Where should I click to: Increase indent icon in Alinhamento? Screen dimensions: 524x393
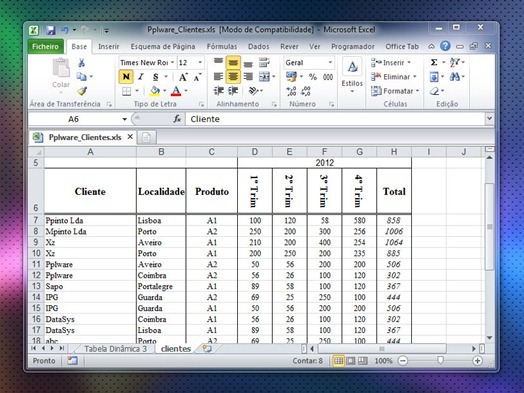(x=233, y=91)
